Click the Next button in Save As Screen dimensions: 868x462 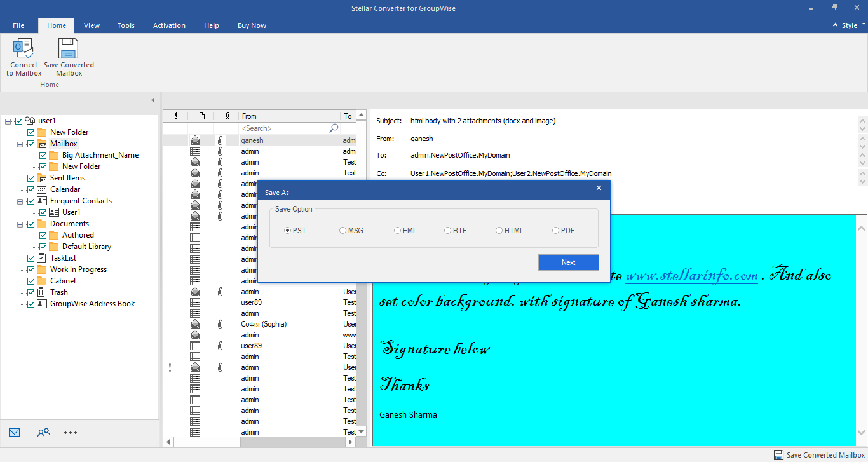(568, 262)
